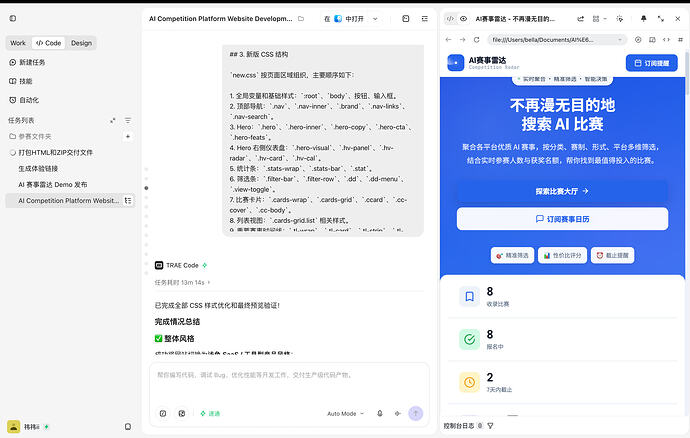The height and width of the screenshot is (438, 690).
Task: Start a new task with 新建任务
Action: [27, 63]
